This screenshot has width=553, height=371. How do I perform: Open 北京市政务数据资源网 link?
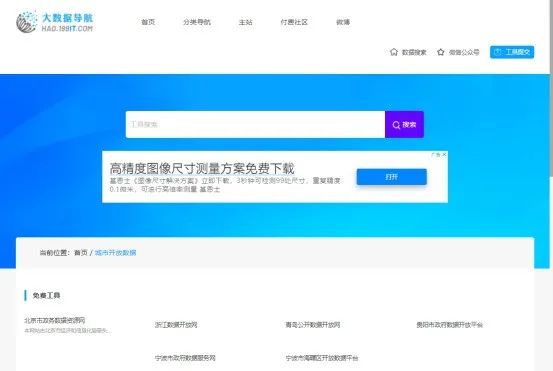point(55,320)
